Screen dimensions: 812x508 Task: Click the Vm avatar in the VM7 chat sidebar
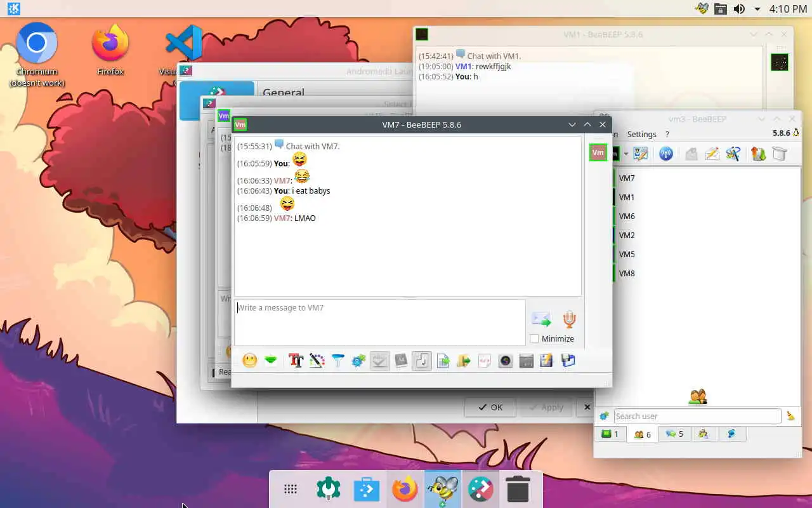[x=598, y=152]
